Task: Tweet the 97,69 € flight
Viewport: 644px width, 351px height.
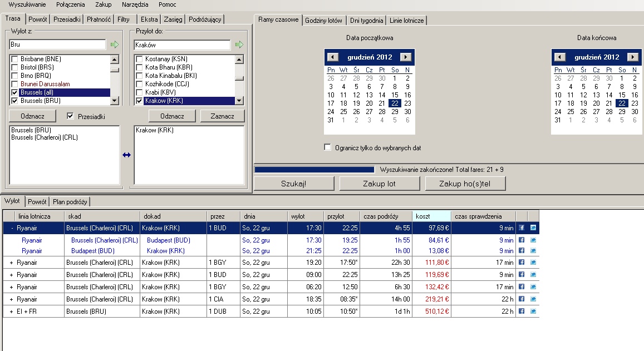Action: click(533, 228)
